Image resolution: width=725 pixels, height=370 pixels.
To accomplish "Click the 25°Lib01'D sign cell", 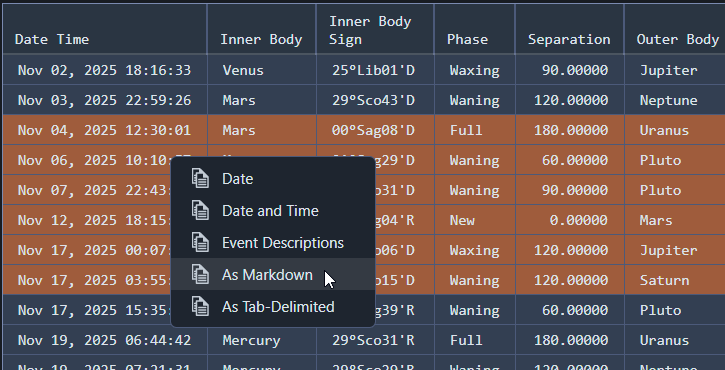I will tap(375, 70).
